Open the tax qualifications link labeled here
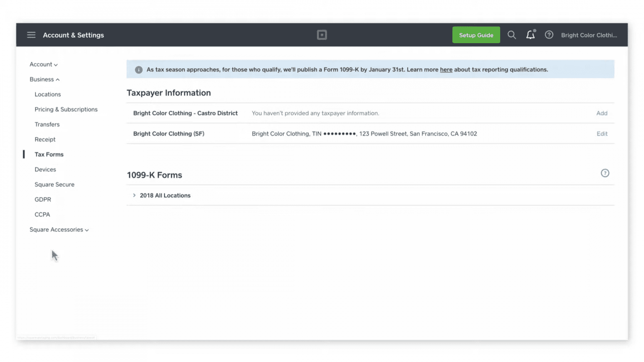Image resolution: width=644 pixels, height=362 pixels. 446,70
